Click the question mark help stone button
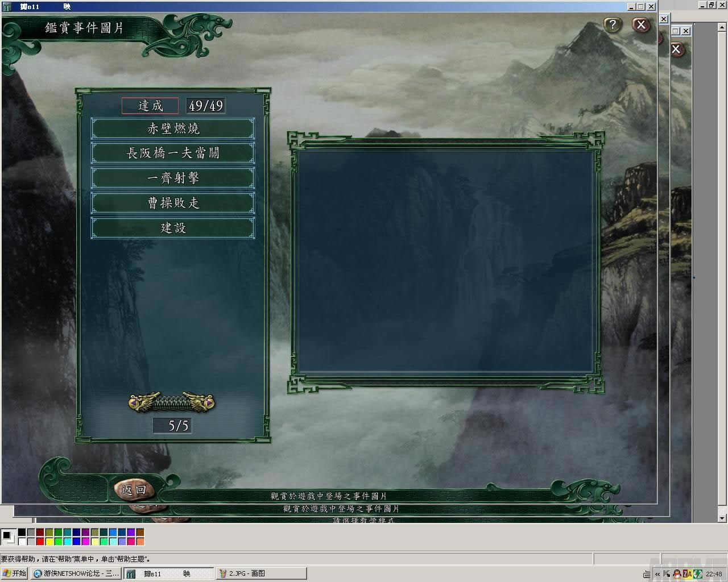Viewport: 728px width, 582px height. (612, 25)
